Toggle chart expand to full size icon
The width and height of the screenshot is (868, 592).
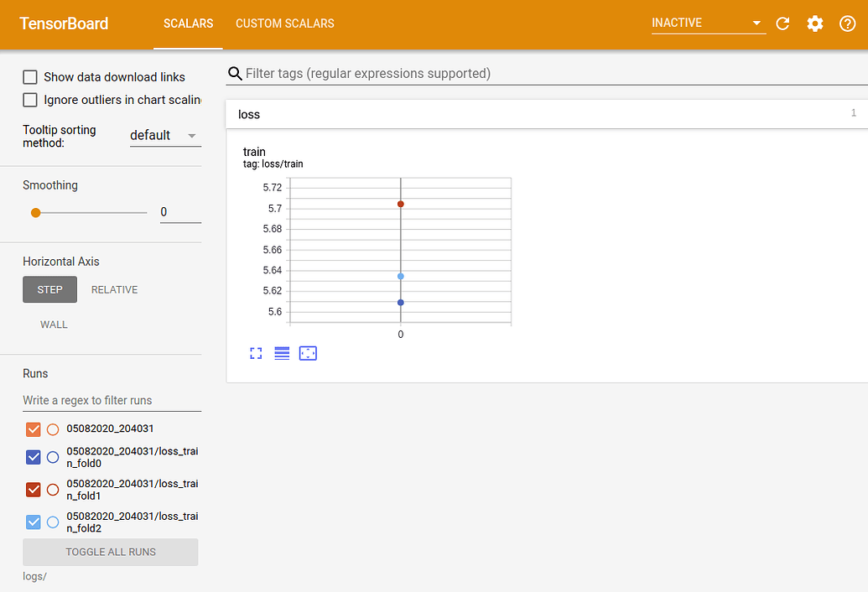[x=257, y=354]
